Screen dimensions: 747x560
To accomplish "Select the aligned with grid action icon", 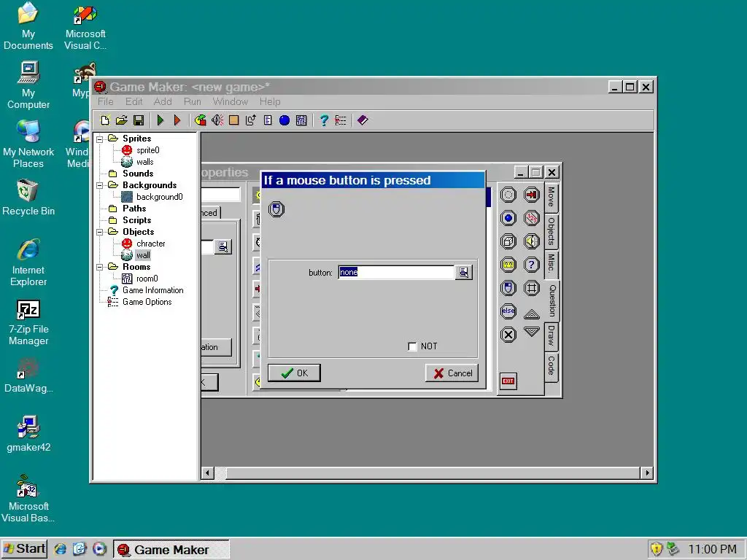I will (532, 288).
